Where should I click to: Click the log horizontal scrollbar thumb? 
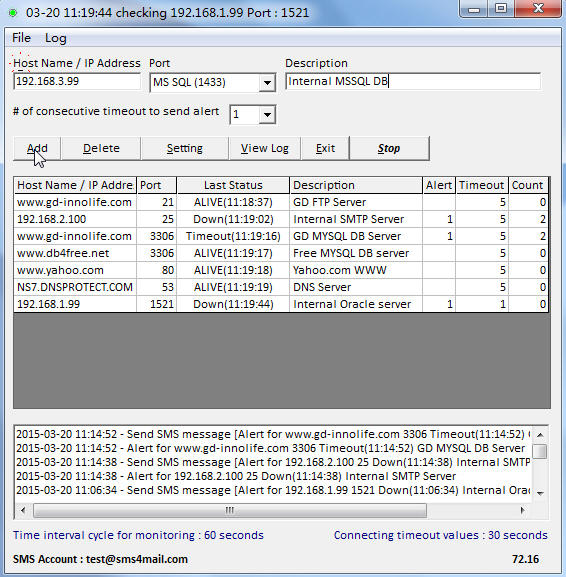230,510
